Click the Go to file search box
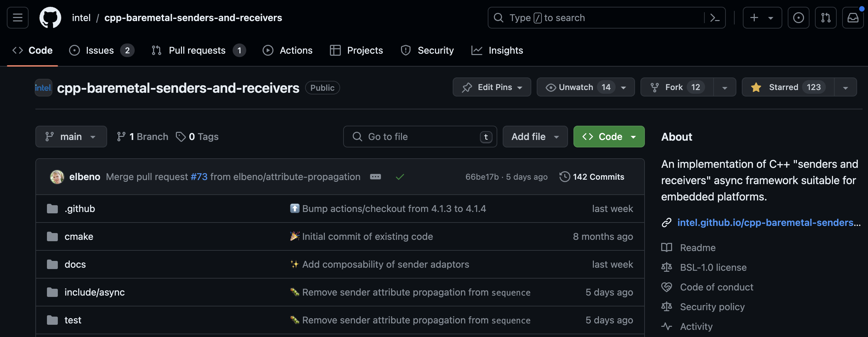Image resolution: width=868 pixels, height=337 pixels. (420, 137)
